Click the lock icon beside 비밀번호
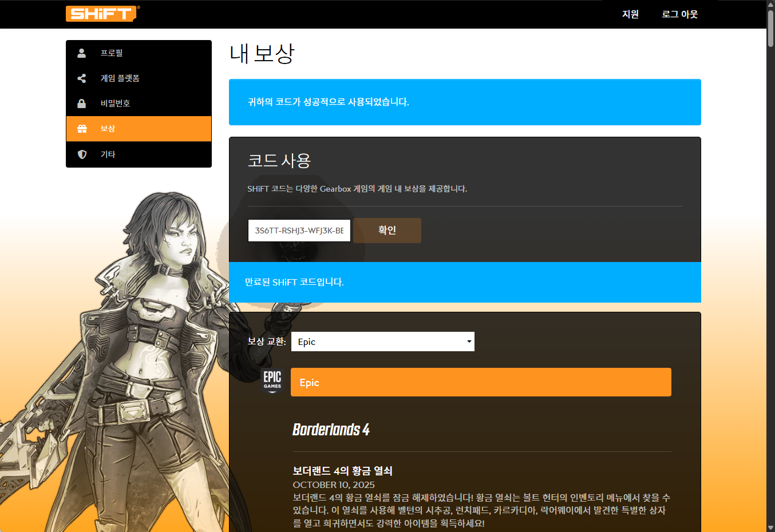The width and height of the screenshot is (775, 532). [82, 103]
